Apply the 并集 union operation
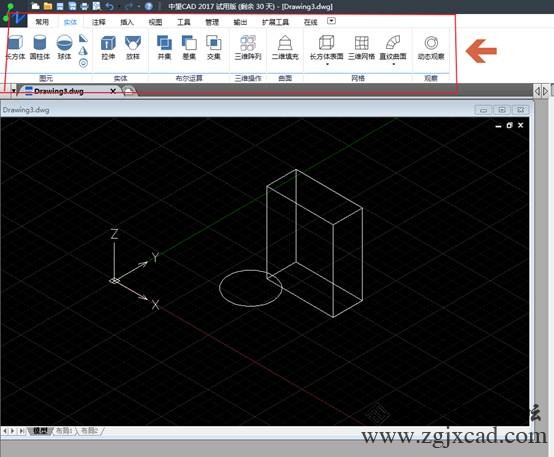 click(164, 48)
